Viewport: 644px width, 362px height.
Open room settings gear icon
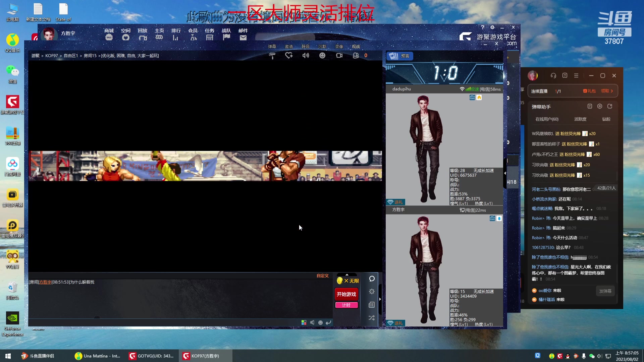click(x=372, y=292)
